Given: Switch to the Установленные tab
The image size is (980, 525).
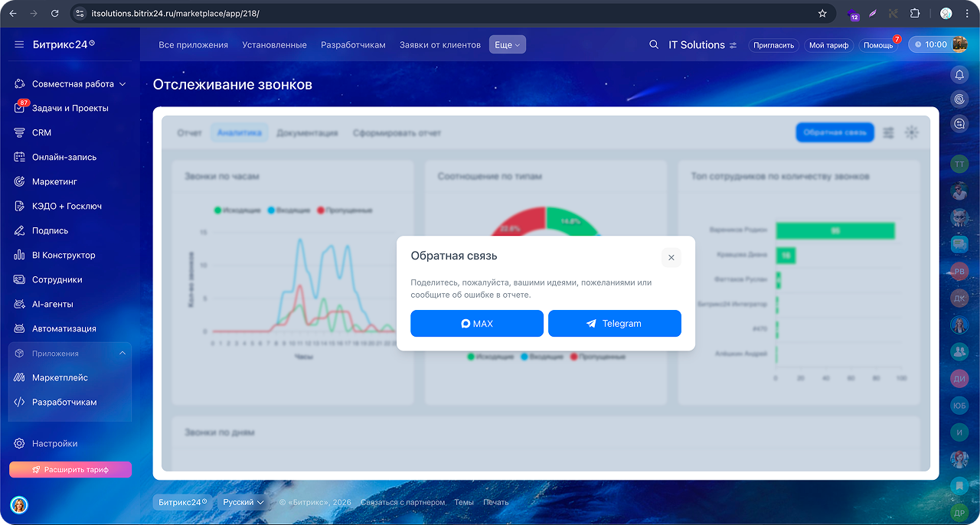Looking at the screenshot, I should [x=274, y=45].
